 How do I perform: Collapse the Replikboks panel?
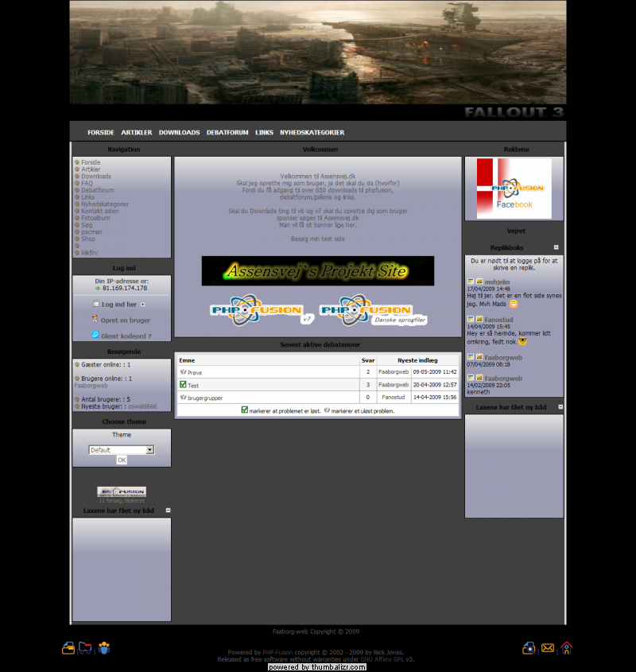pos(556,247)
